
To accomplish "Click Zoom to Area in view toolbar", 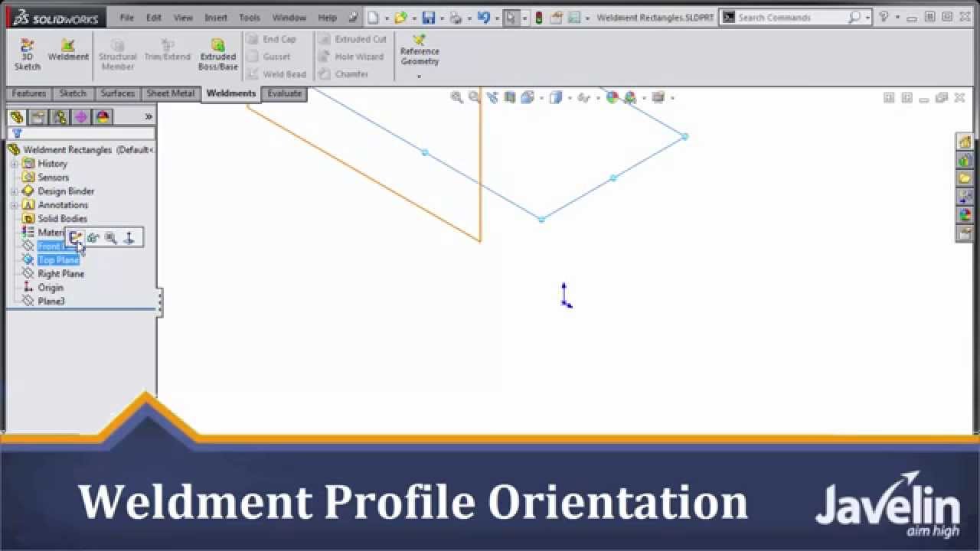I will coord(474,97).
